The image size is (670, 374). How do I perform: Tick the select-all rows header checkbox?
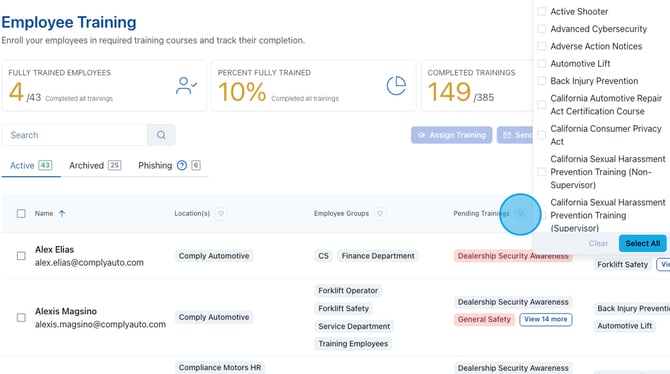pyautogui.click(x=21, y=213)
